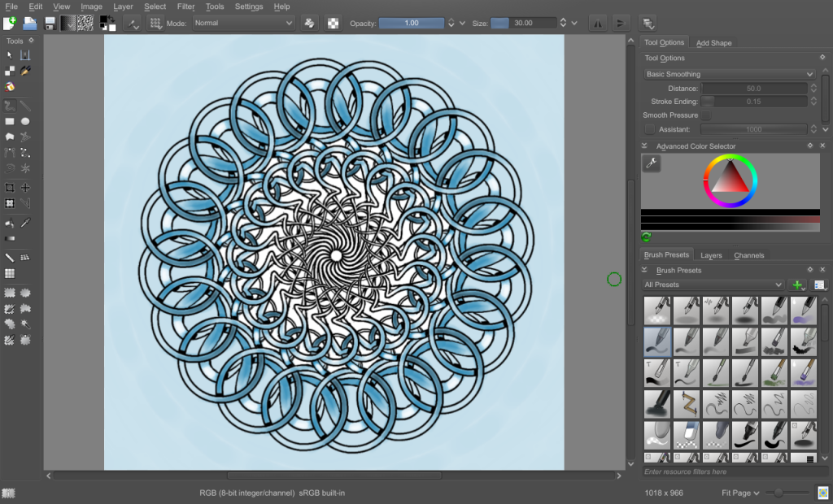Open the Filter menu

click(x=185, y=7)
